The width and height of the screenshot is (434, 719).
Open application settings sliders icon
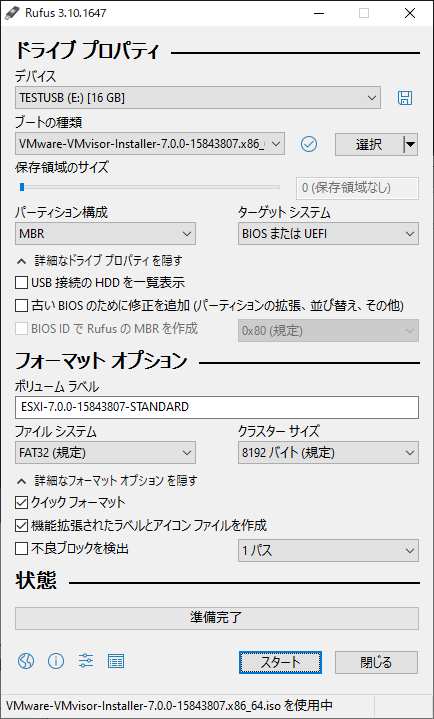click(86, 661)
